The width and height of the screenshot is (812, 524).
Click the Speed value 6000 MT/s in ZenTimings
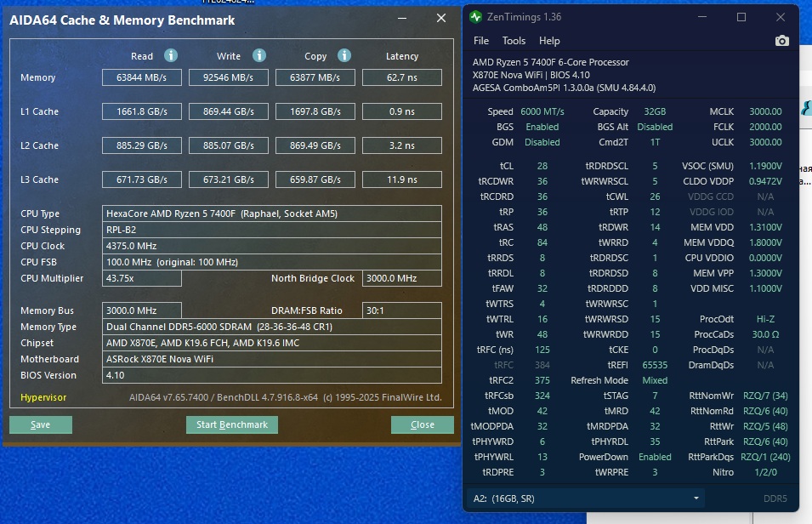tap(542, 111)
